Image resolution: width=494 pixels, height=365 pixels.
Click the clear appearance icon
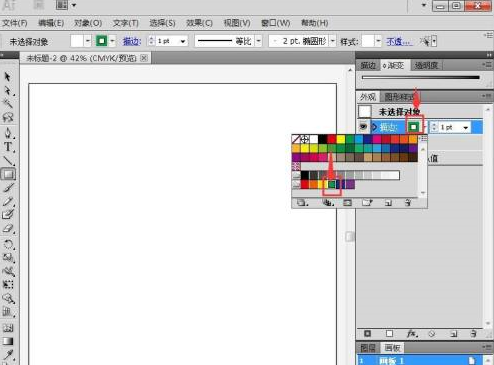pyautogui.click(x=432, y=333)
